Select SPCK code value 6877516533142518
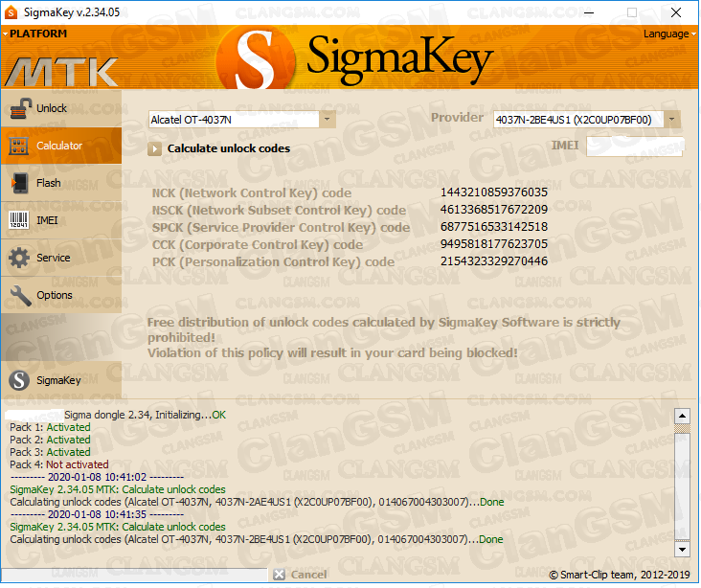Screen dimensions: 701x588 494,227
